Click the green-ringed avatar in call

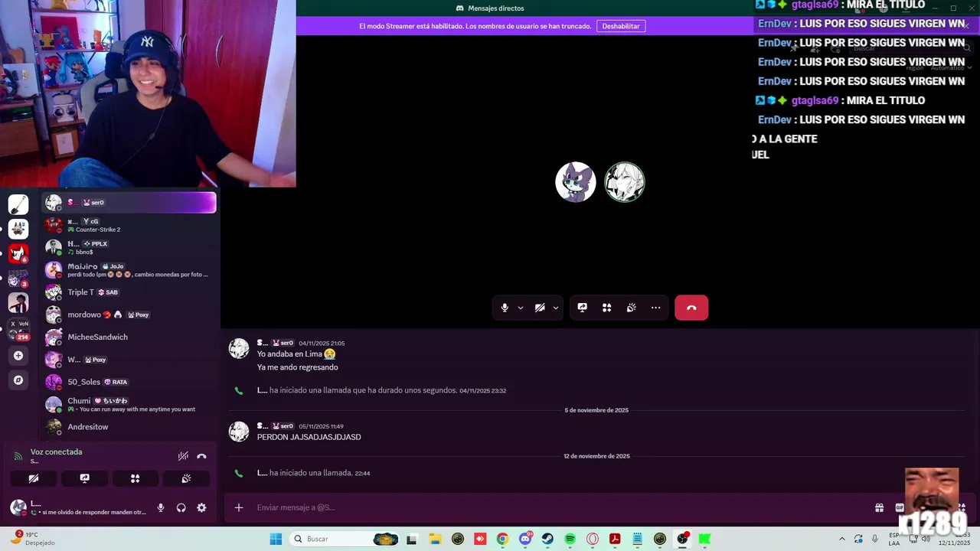(625, 182)
